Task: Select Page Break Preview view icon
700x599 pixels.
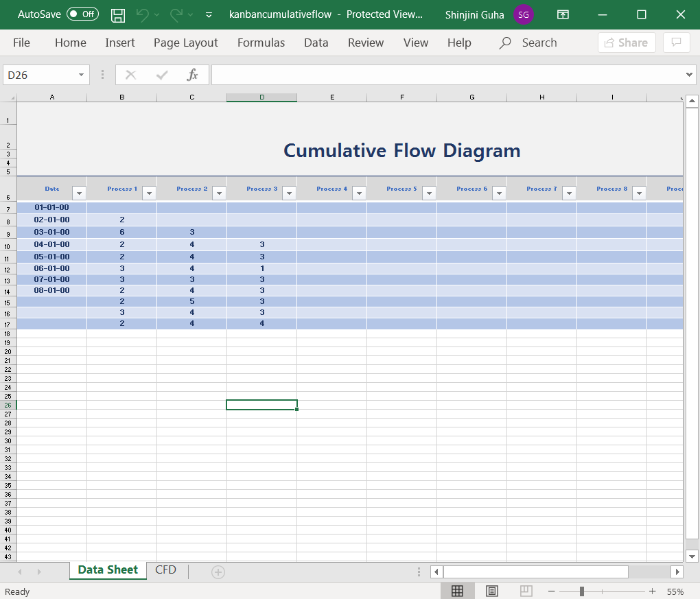Action: [526, 591]
